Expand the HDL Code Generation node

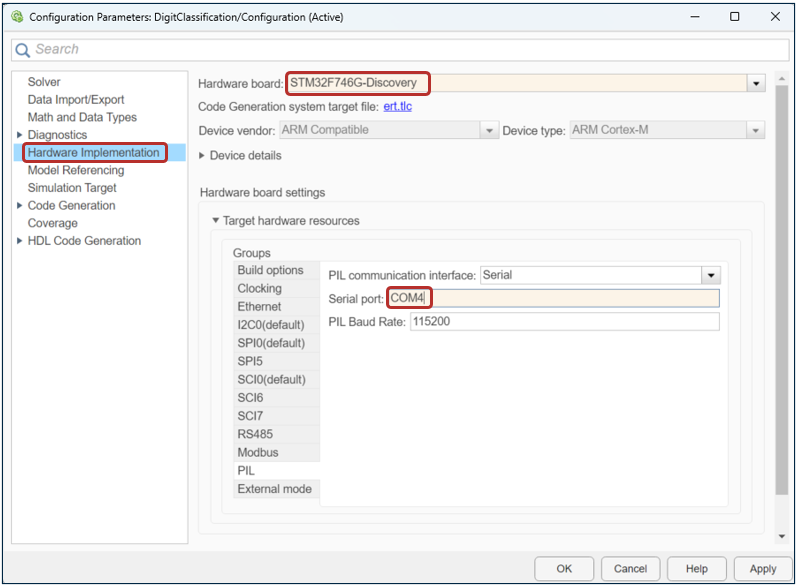(x=19, y=241)
